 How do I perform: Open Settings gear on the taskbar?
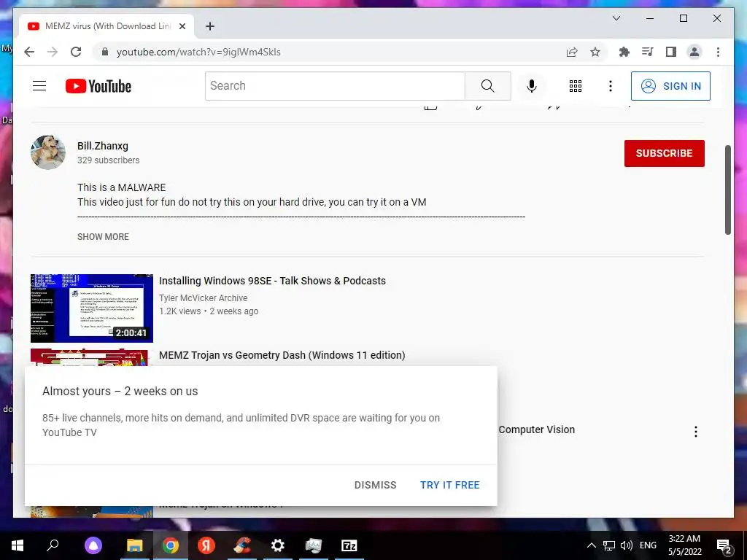tap(278, 545)
